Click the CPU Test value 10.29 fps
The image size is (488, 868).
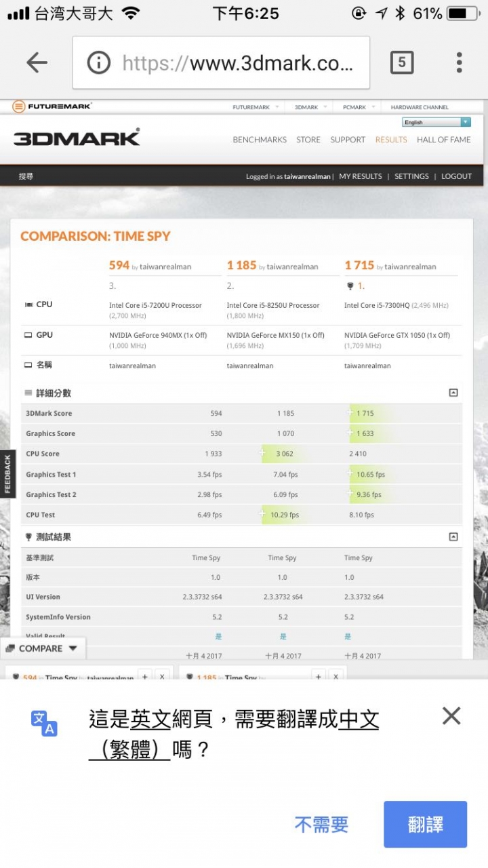[285, 515]
